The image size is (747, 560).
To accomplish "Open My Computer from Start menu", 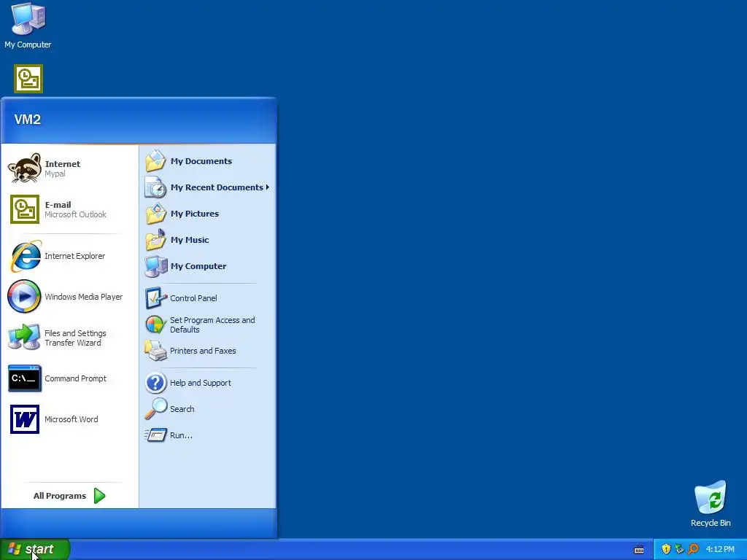I will pos(207,265).
